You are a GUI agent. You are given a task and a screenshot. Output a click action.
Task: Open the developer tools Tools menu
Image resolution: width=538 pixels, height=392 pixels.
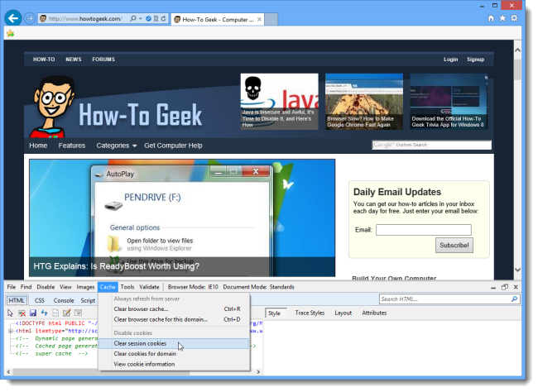click(x=127, y=287)
